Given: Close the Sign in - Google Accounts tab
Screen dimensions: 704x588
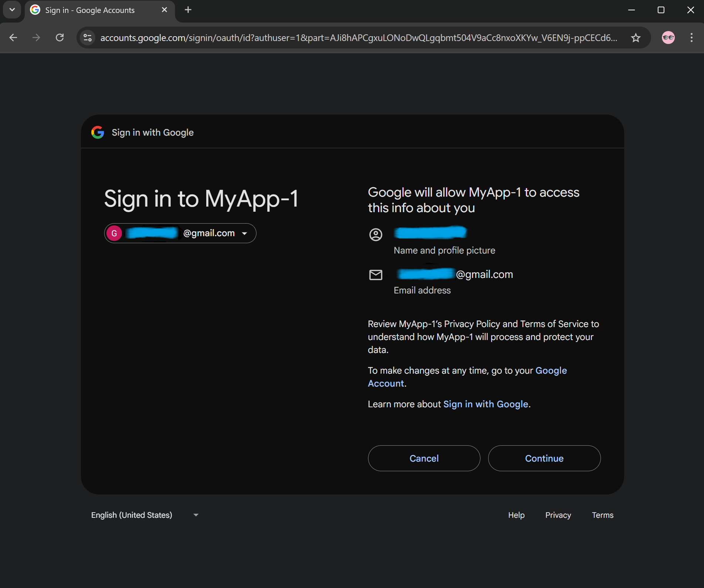Looking at the screenshot, I should click(x=164, y=10).
